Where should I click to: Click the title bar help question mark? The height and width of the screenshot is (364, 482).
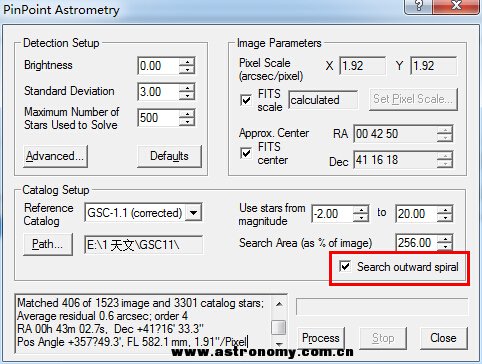coord(418,5)
